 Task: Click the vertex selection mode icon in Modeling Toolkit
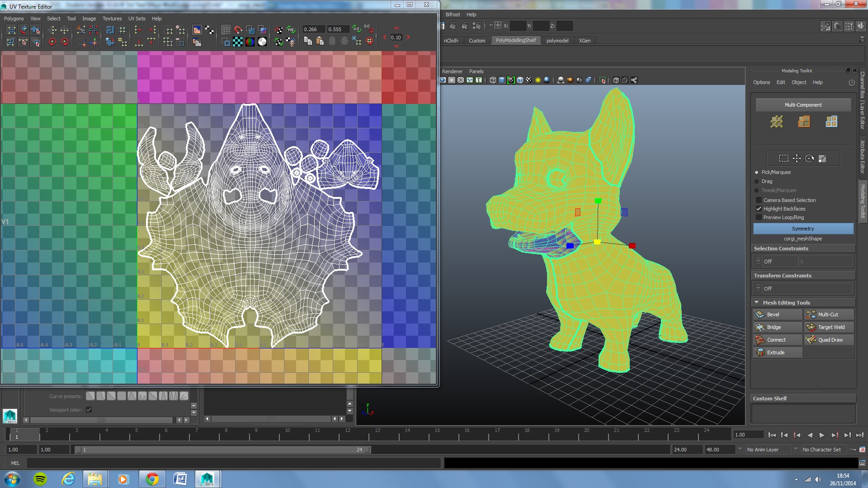click(x=776, y=122)
